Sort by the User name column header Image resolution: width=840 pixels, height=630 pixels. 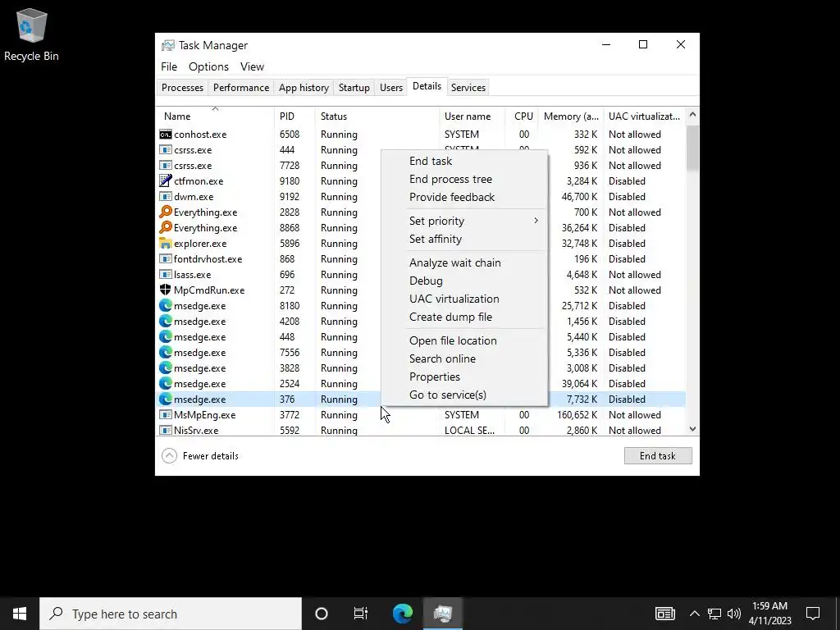(x=472, y=116)
